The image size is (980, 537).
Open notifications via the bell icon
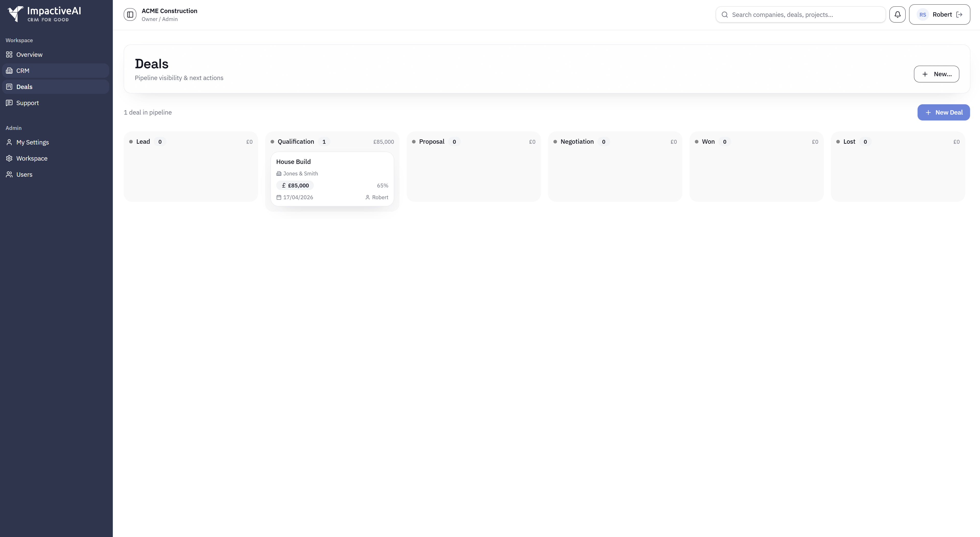pos(897,14)
